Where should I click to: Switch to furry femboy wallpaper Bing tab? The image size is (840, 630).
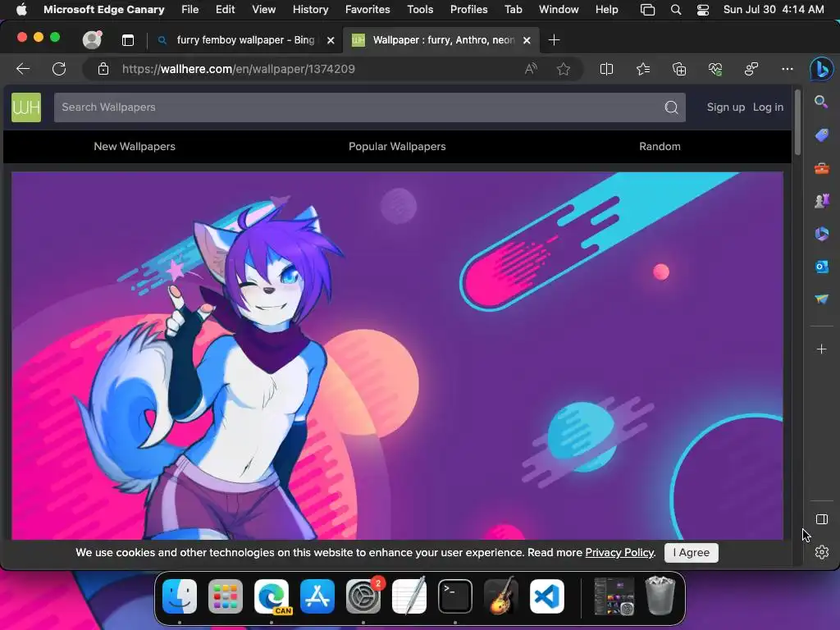[245, 40]
